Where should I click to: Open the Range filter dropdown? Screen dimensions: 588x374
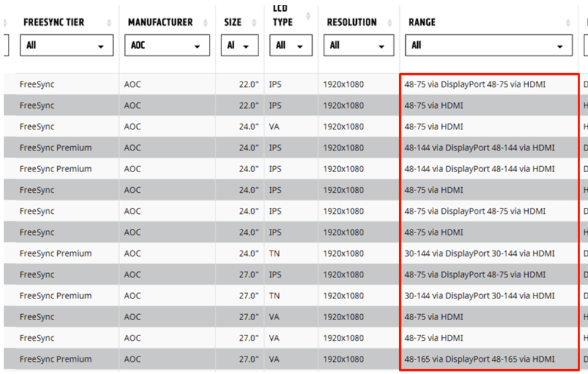pyautogui.click(x=489, y=45)
